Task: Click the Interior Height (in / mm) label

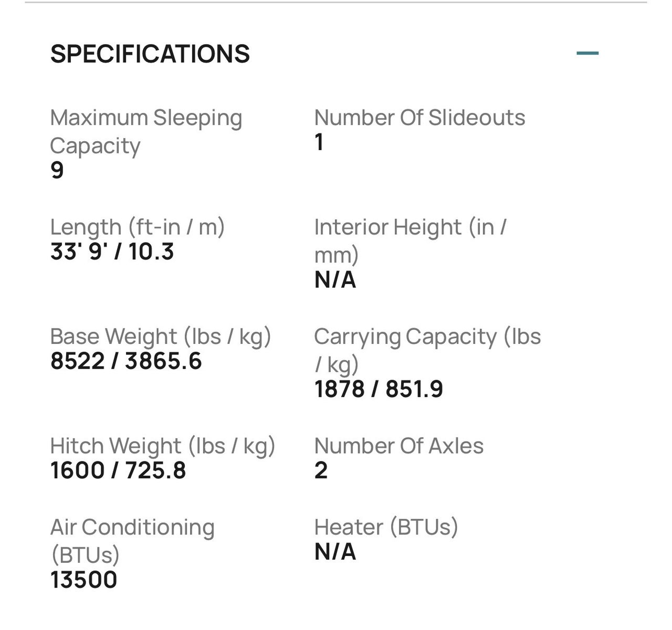Action: 410,241
